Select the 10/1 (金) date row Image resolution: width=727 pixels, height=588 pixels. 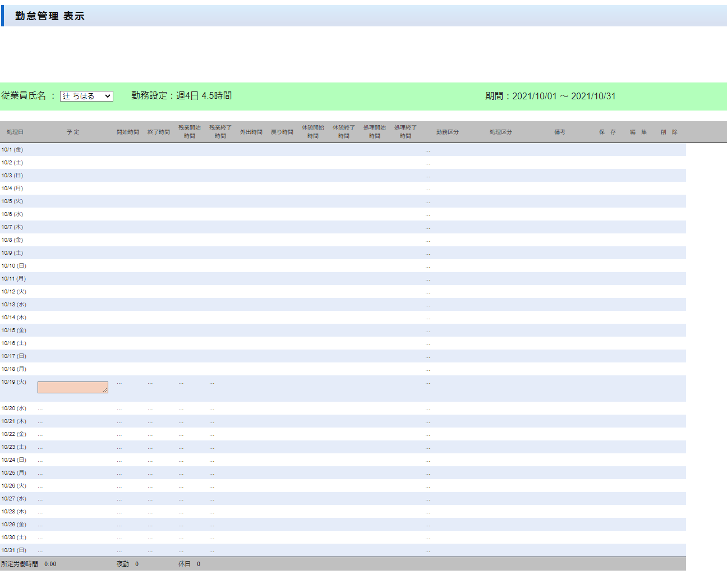[x=12, y=150]
